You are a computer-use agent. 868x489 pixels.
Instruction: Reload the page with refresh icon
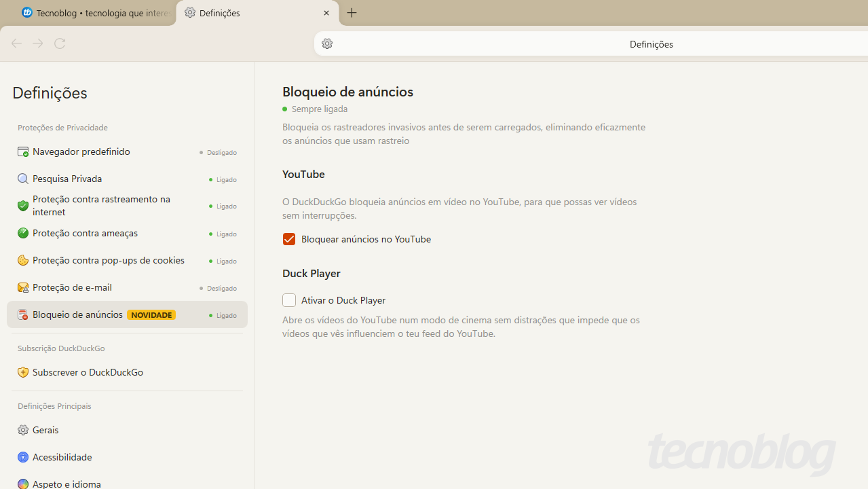point(60,43)
